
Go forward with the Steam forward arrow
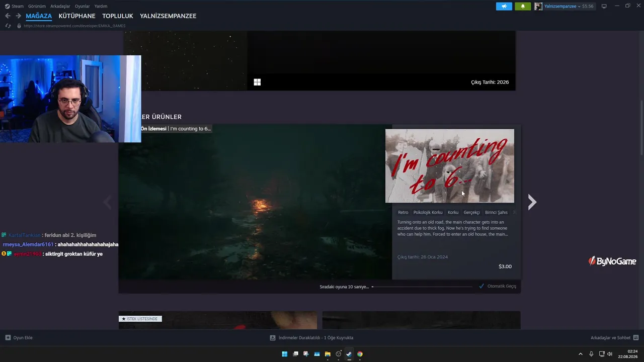pos(18,16)
